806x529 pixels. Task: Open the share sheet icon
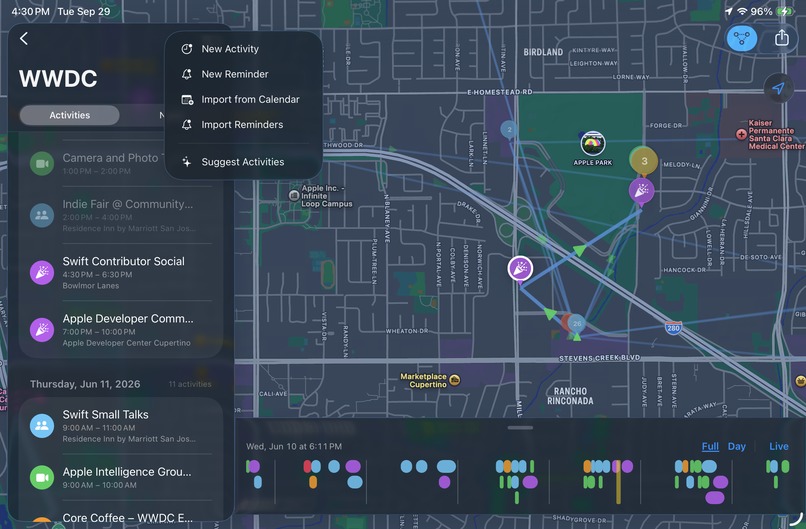[781, 38]
